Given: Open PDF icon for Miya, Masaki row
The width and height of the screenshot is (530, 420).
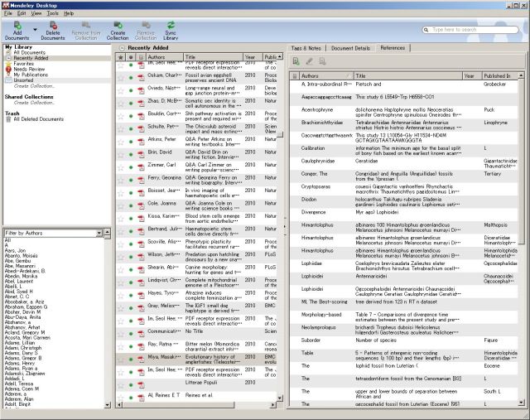Looking at the screenshot, I should (141, 360).
